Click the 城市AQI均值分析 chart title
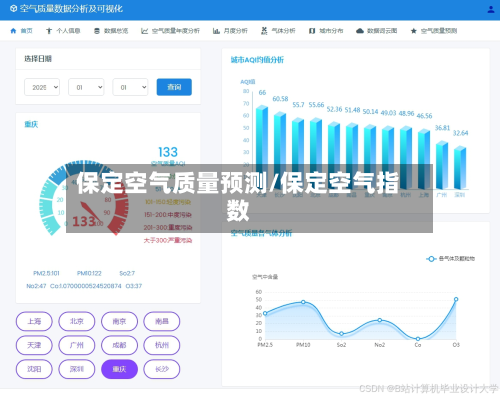 tap(257, 60)
